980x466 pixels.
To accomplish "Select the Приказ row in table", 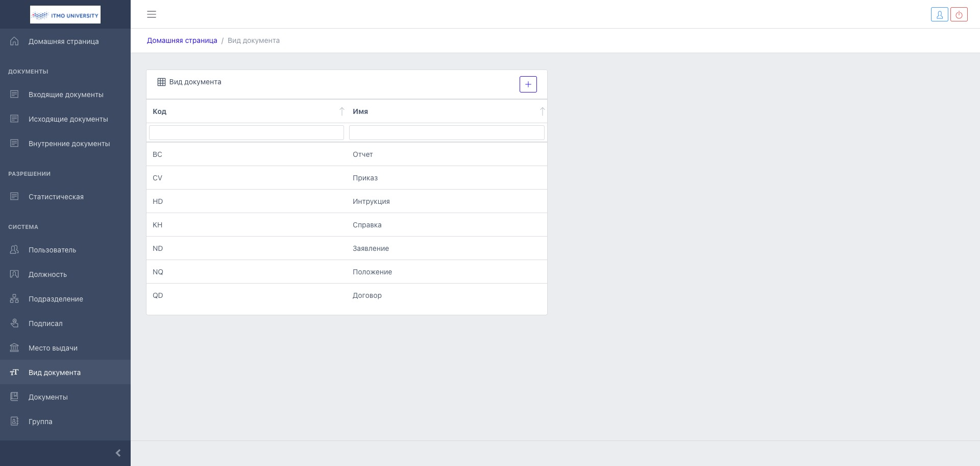I will click(x=347, y=178).
